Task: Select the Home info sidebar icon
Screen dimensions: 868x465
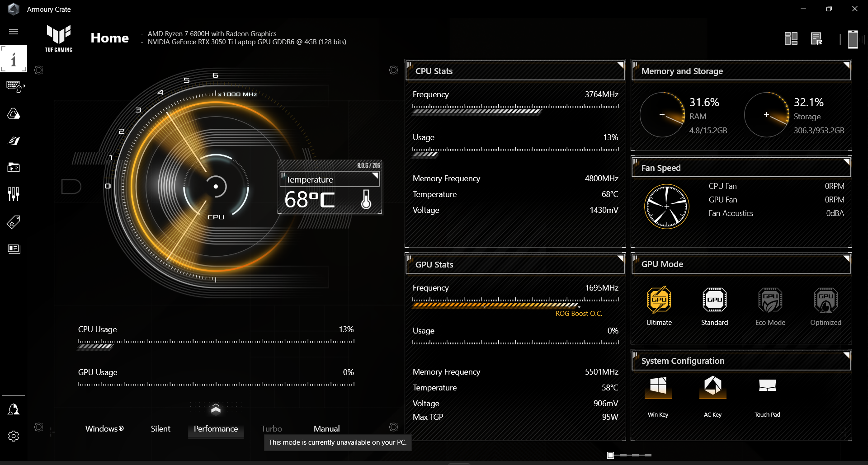Action: [x=14, y=59]
